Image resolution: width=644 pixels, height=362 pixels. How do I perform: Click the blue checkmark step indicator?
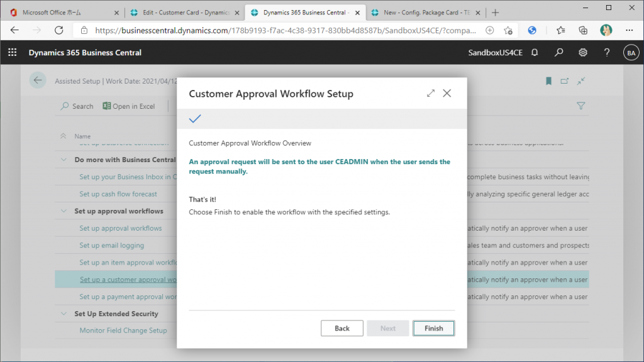(x=195, y=119)
